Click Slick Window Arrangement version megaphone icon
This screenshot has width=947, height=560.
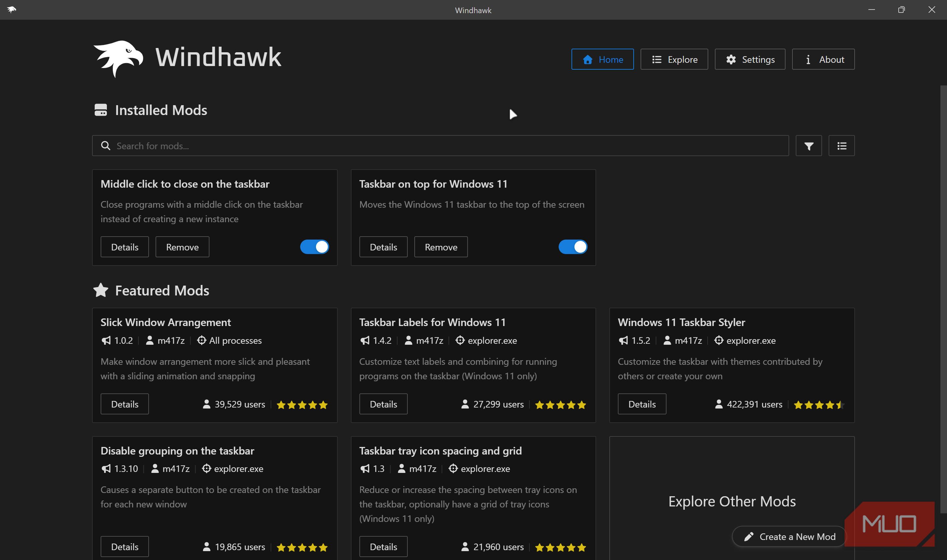106,340
